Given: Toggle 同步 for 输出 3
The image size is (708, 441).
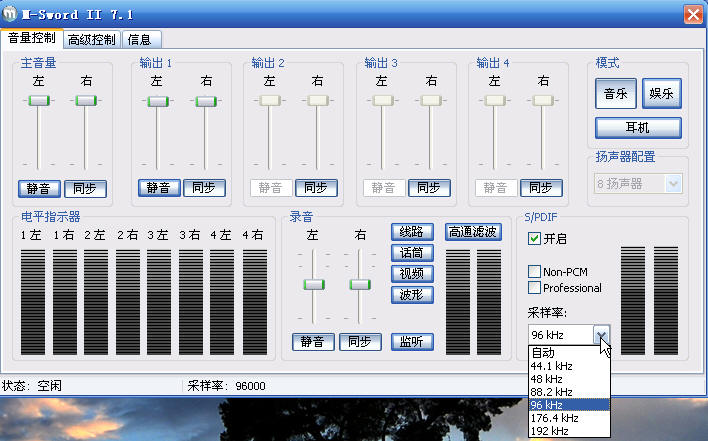Looking at the screenshot, I should pos(429,187).
